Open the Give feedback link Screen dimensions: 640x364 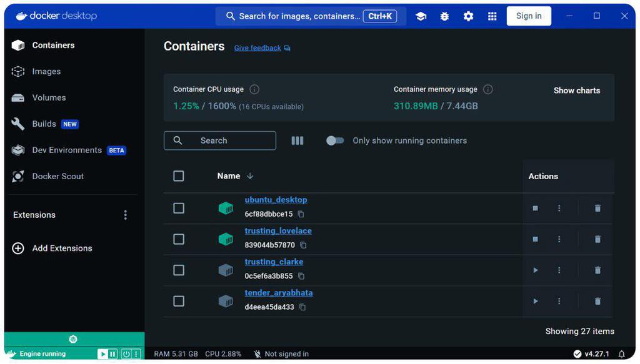click(257, 47)
